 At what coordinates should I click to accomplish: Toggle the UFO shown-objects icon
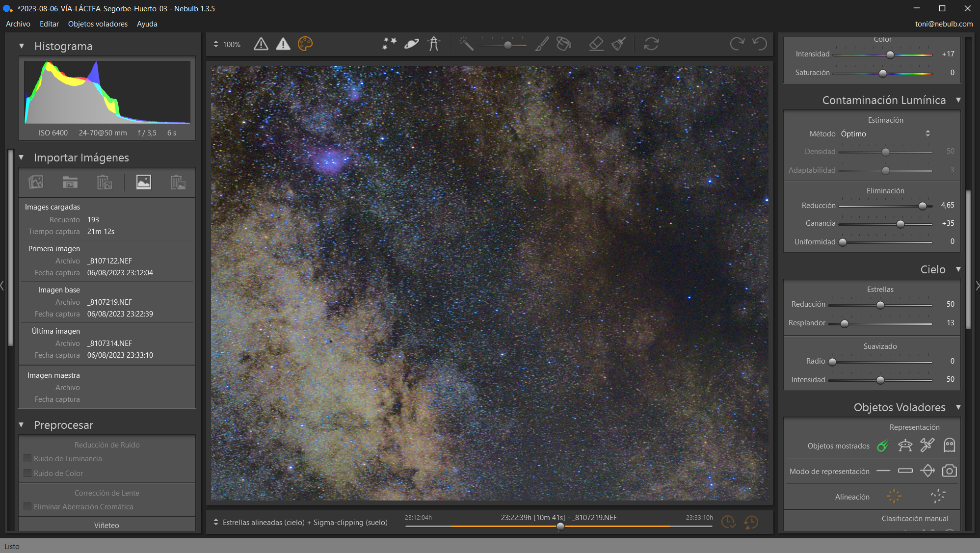[x=905, y=446]
